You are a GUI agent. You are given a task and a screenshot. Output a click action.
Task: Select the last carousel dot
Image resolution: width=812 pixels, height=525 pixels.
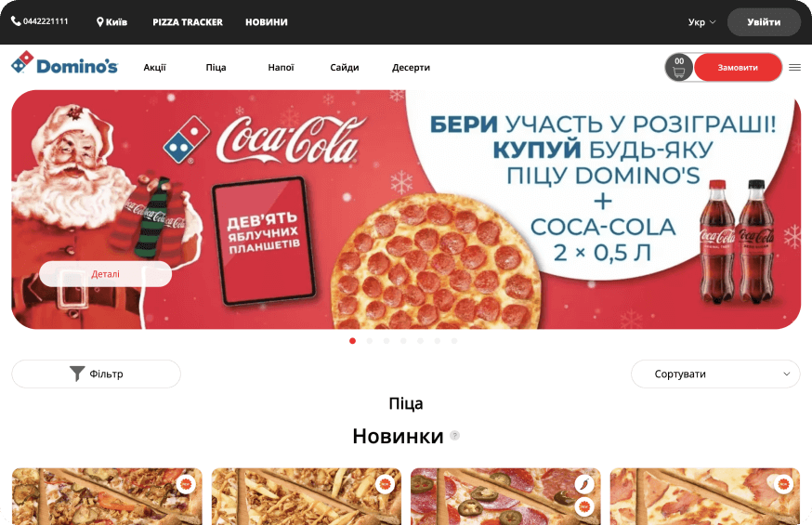point(454,341)
